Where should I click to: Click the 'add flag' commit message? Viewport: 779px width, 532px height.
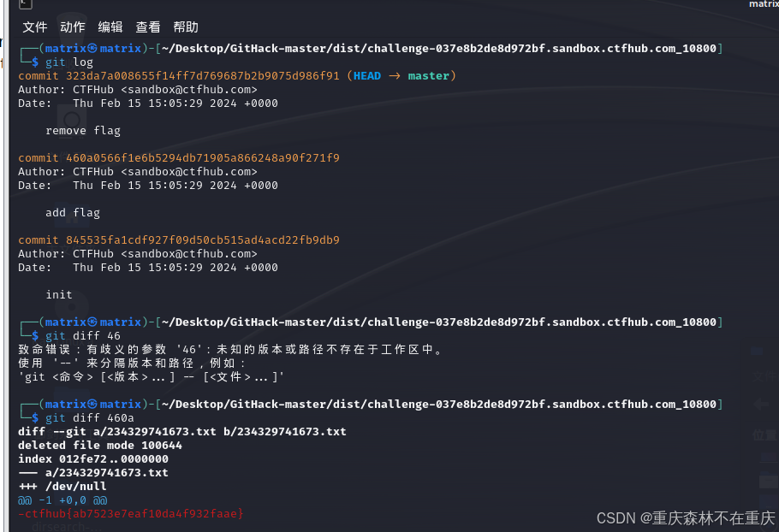tap(73, 212)
